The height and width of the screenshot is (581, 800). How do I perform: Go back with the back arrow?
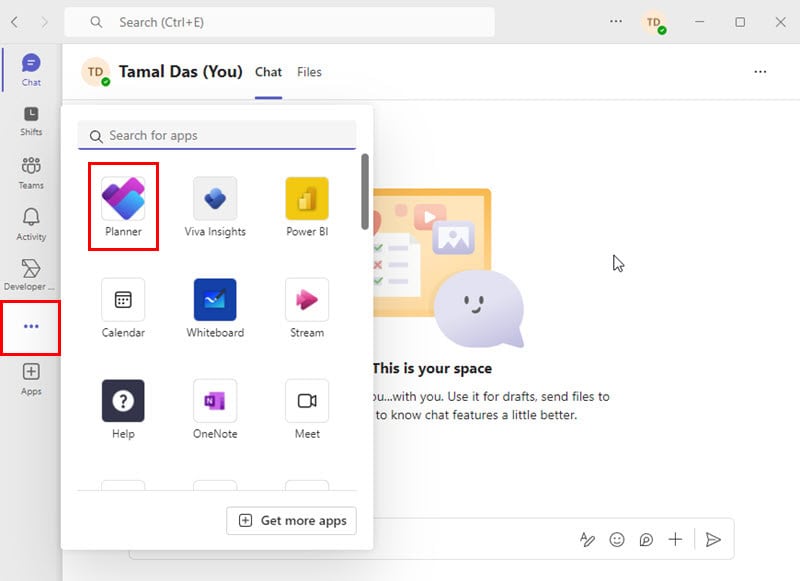15,22
